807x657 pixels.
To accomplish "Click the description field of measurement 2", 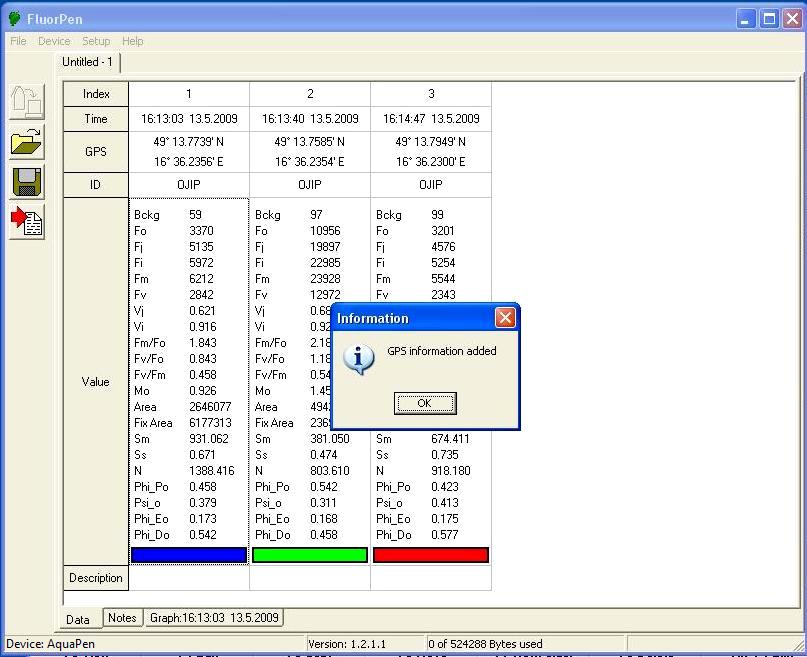I will [x=310, y=578].
